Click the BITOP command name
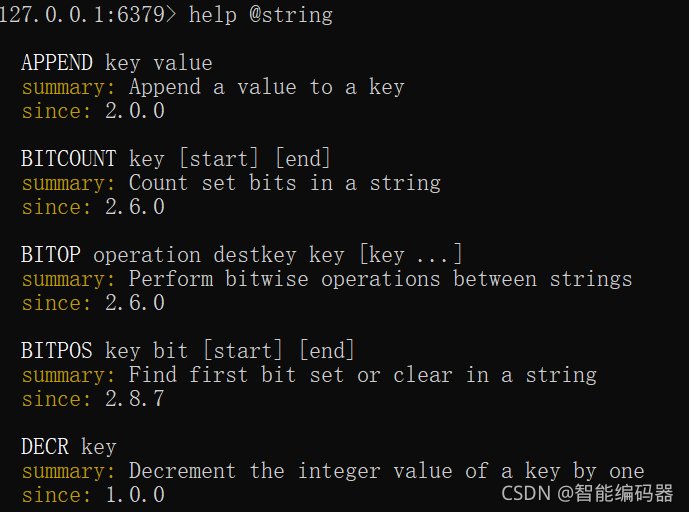Image resolution: width=689 pixels, height=512 pixels. pos(50,255)
